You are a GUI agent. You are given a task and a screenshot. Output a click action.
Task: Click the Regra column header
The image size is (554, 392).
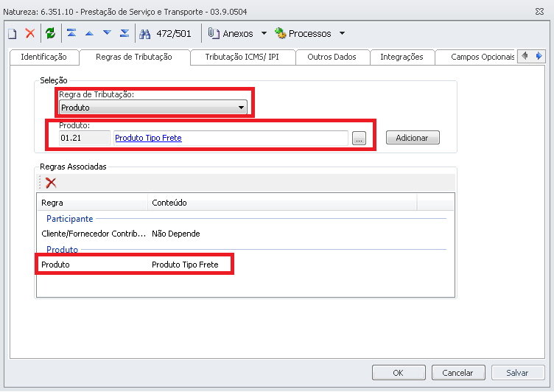[92, 203]
